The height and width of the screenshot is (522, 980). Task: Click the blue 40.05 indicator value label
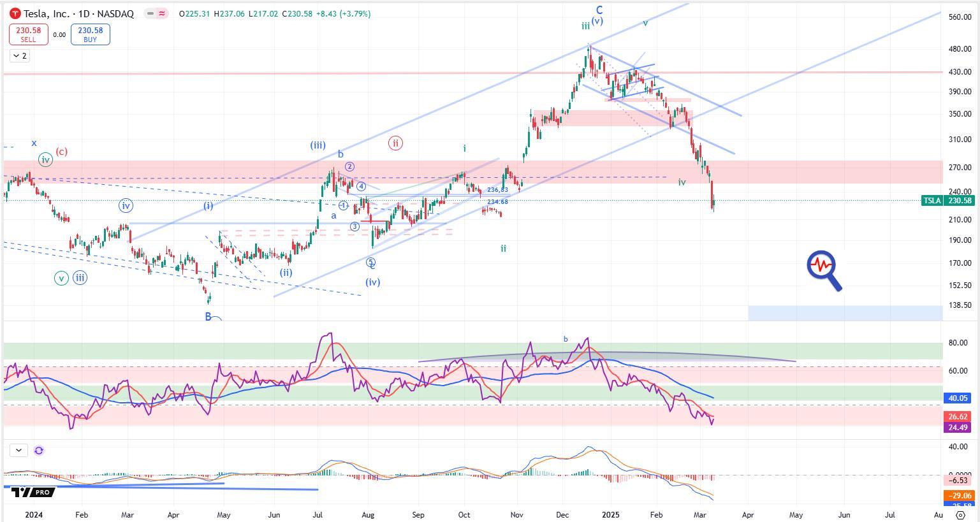click(958, 398)
